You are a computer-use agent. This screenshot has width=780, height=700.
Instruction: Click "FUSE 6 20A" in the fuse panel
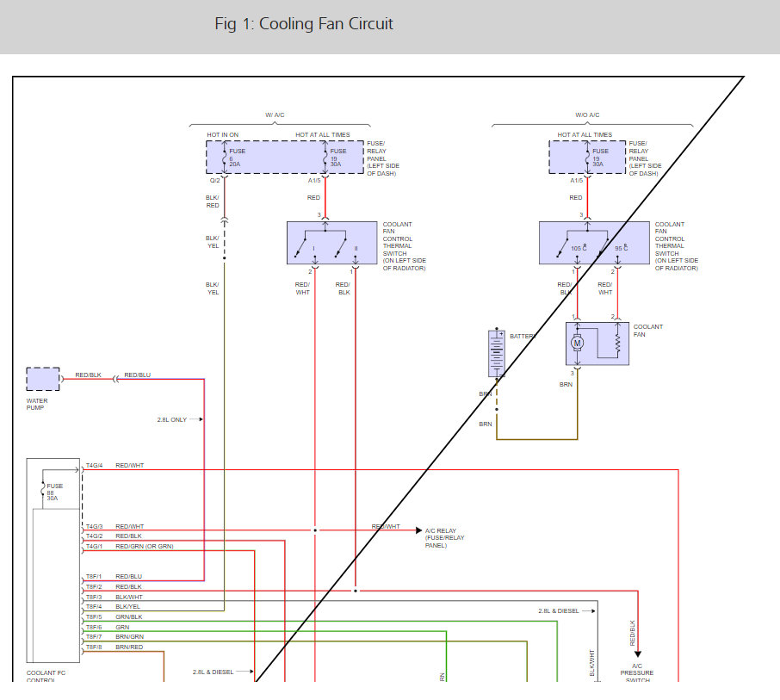[236, 158]
